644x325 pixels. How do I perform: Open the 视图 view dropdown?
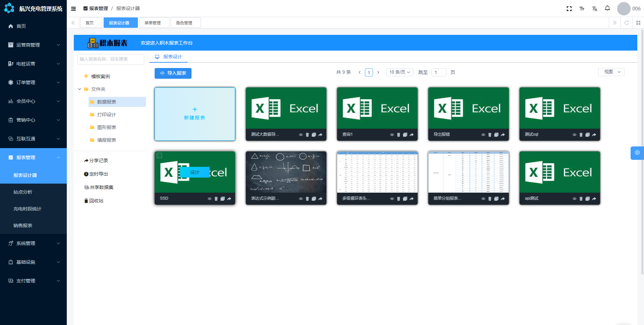pos(611,72)
